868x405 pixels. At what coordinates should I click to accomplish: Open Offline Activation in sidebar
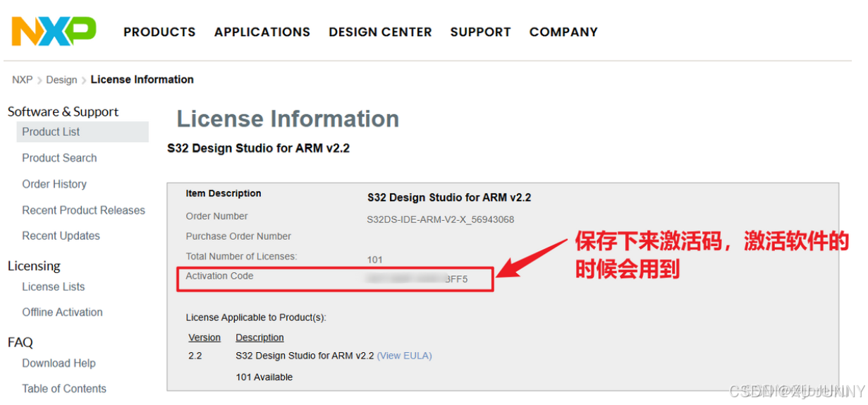[62, 312]
